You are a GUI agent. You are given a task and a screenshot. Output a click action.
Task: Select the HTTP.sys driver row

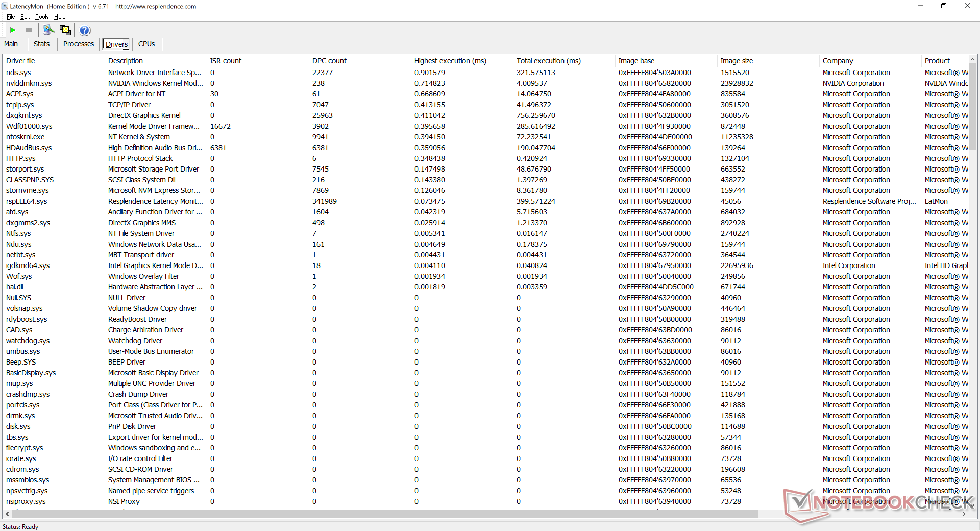point(485,158)
